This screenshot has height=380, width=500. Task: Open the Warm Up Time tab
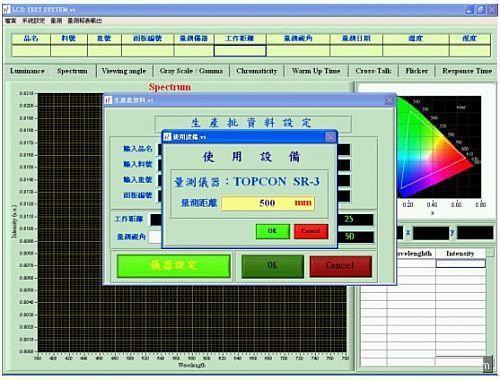pos(316,71)
